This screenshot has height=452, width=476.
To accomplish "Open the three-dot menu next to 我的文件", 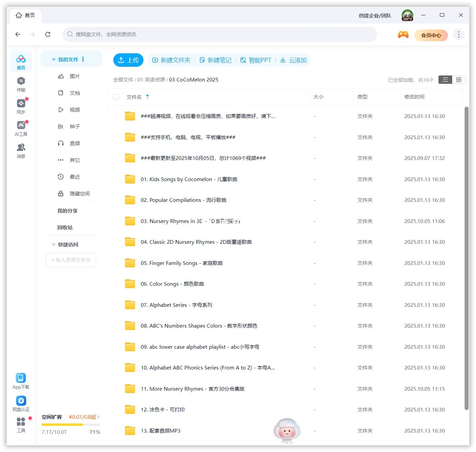I will (x=83, y=59).
